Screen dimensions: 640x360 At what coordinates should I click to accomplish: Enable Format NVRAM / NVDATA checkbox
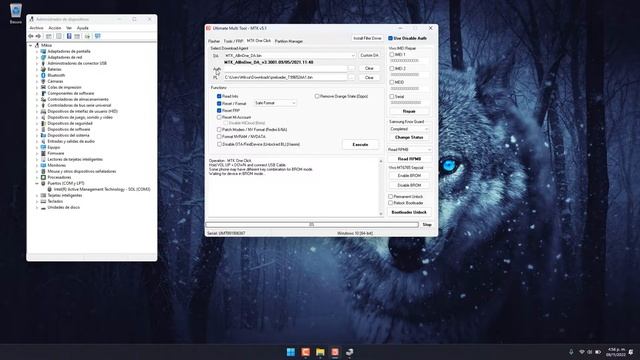pos(219,137)
